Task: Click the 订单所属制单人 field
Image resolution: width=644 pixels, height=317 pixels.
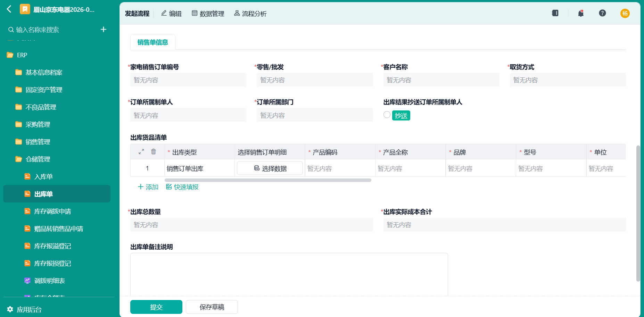Action: pos(188,115)
